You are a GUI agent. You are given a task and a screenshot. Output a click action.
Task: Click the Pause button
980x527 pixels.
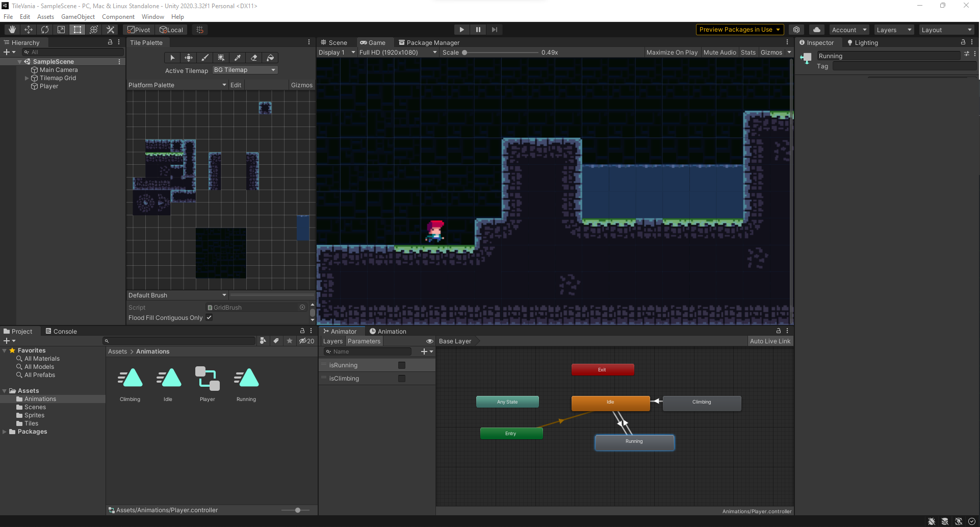pyautogui.click(x=478, y=30)
